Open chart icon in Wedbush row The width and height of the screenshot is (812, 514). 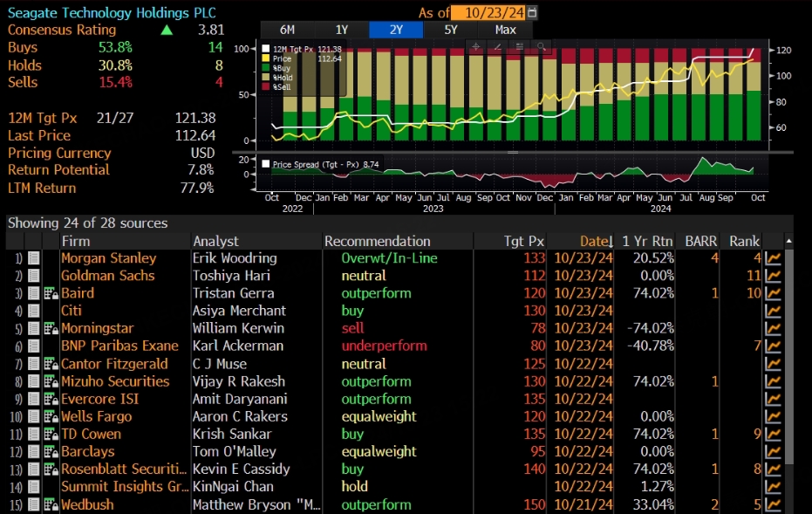point(773,504)
